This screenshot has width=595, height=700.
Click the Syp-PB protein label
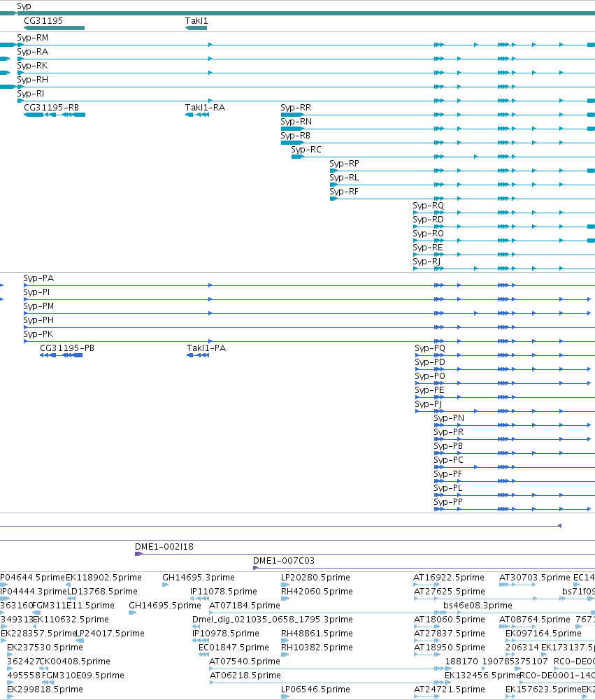coord(448,446)
